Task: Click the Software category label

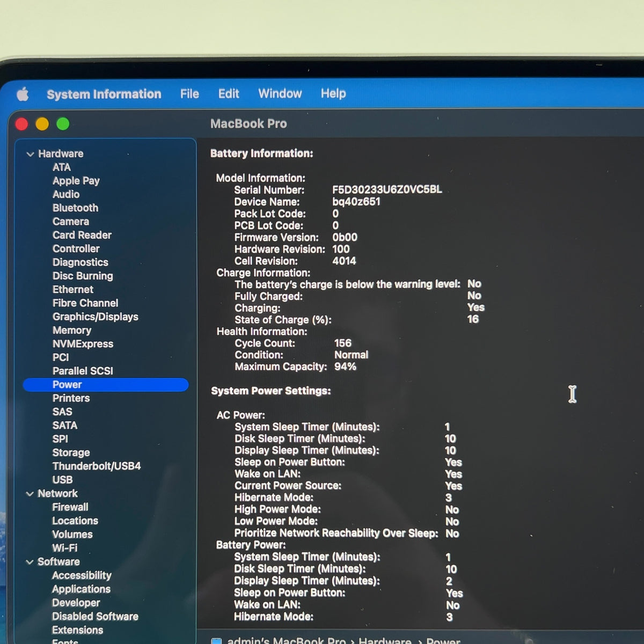Action: click(x=58, y=562)
